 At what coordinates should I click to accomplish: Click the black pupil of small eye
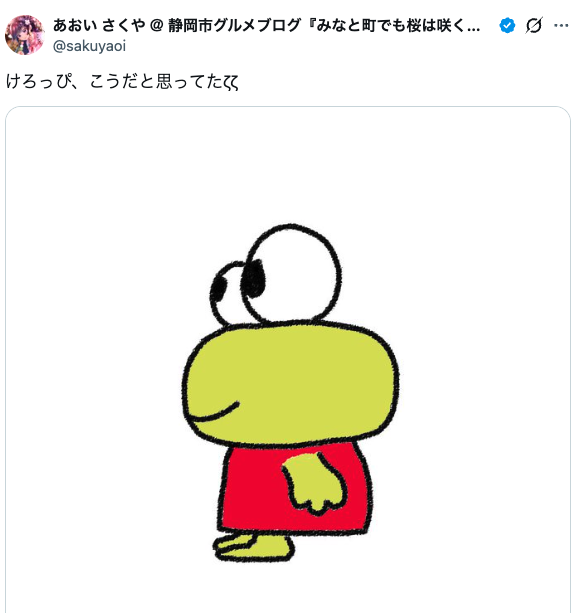pos(218,289)
